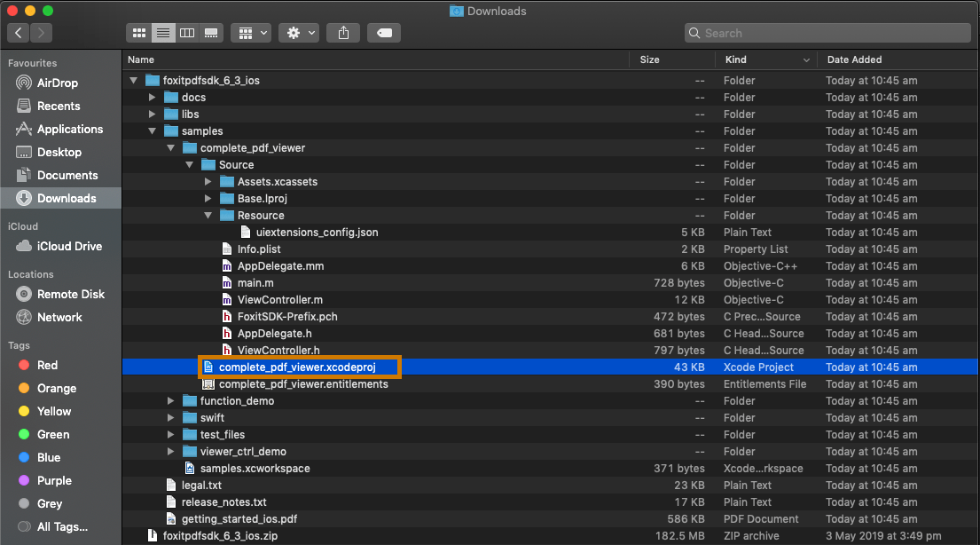Select the ViewController.h file
Screen dimensions: 980x545
(x=550, y=351)
